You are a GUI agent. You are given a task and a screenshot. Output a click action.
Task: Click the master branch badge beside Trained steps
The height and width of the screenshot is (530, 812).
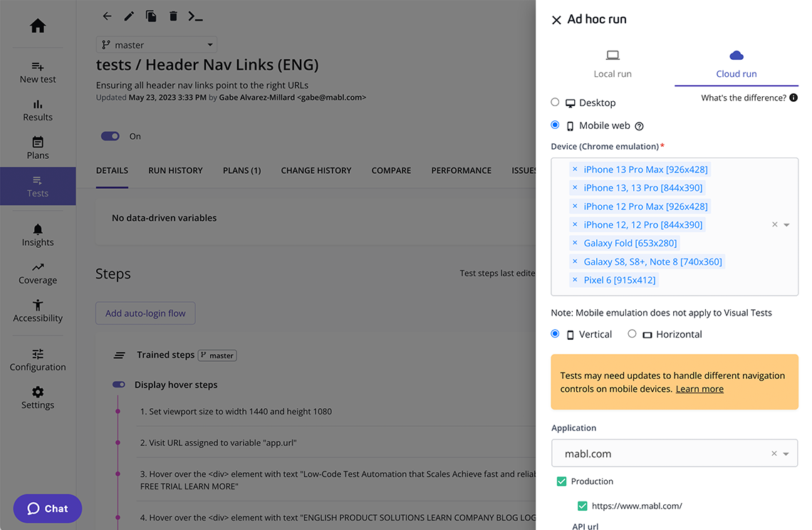click(x=217, y=355)
